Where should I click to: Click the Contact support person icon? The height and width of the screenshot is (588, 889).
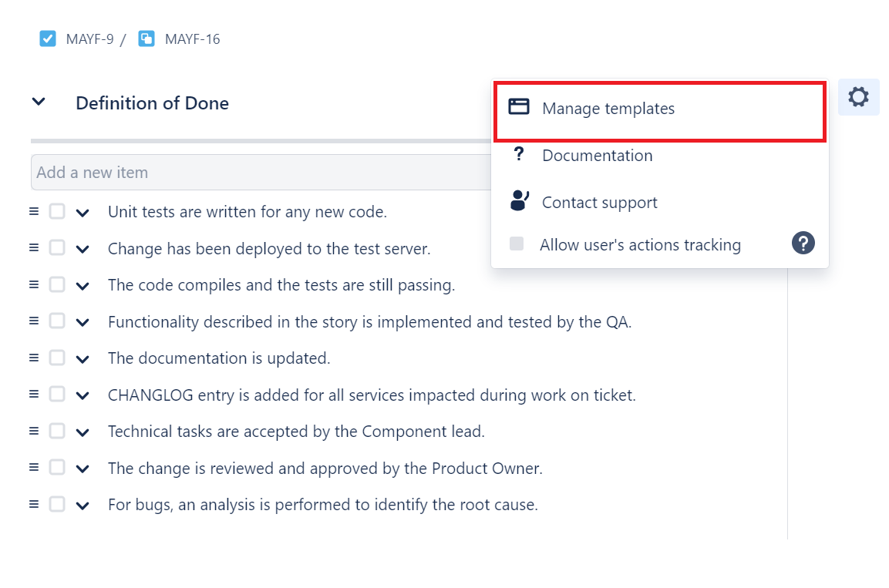coord(519,201)
